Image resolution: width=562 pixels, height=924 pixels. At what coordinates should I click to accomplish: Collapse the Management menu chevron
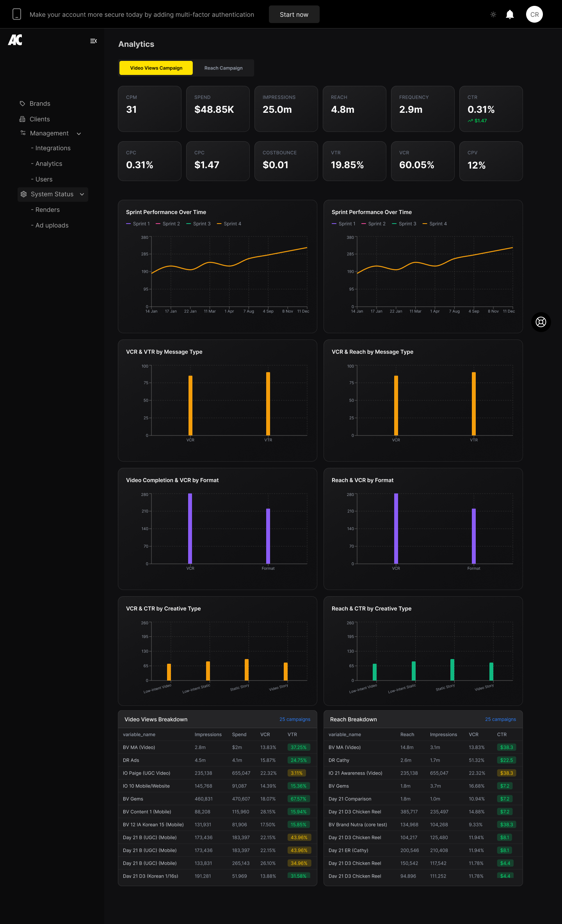[79, 133]
